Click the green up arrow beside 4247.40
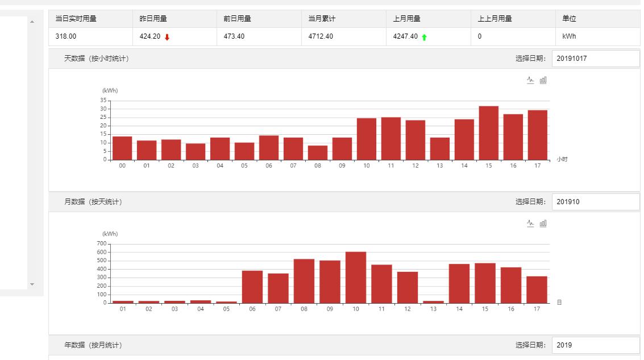Viewport: 644px width, 360px height. (x=424, y=37)
